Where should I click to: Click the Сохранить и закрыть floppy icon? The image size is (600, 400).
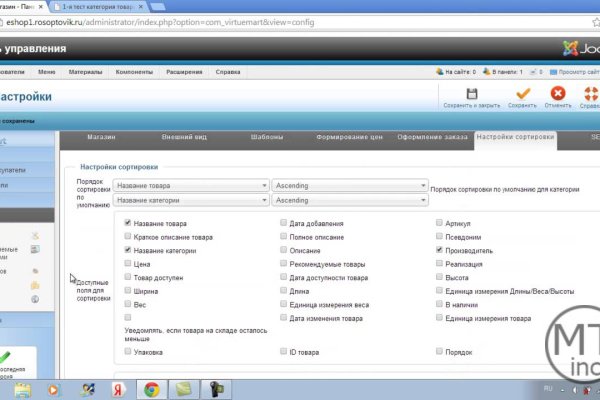tap(472, 94)
